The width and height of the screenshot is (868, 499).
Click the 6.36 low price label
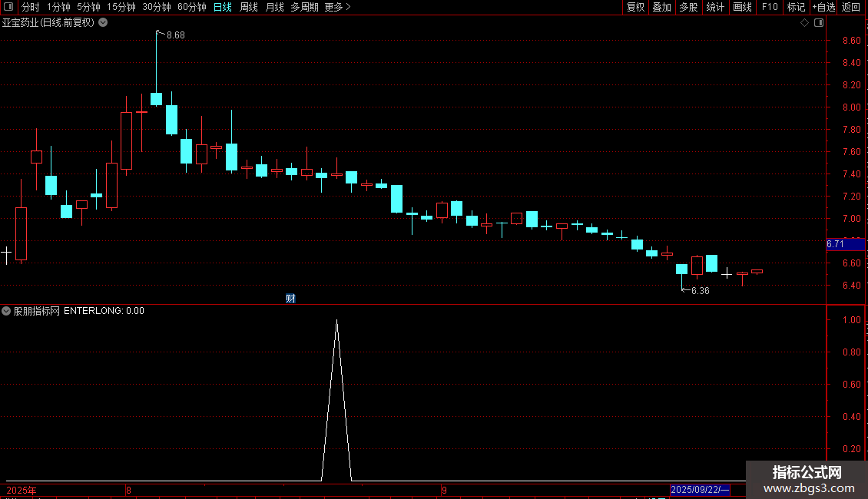pyautogui.click(x=701, y=290)
